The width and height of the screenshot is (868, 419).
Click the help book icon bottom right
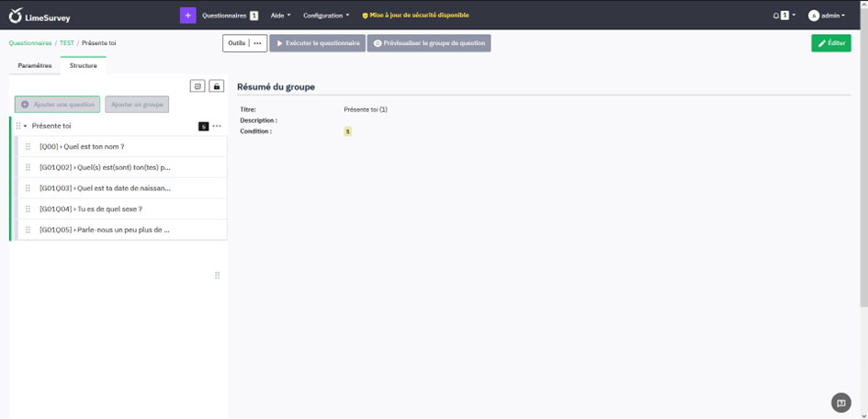(x=840, y=402)
